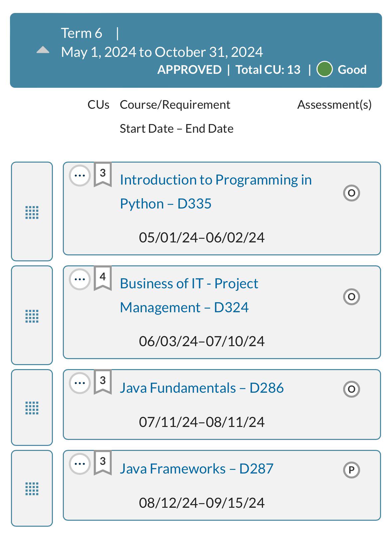
Task: Open the Java Frameworks – D287 course
Action: [x=196, y=469]
